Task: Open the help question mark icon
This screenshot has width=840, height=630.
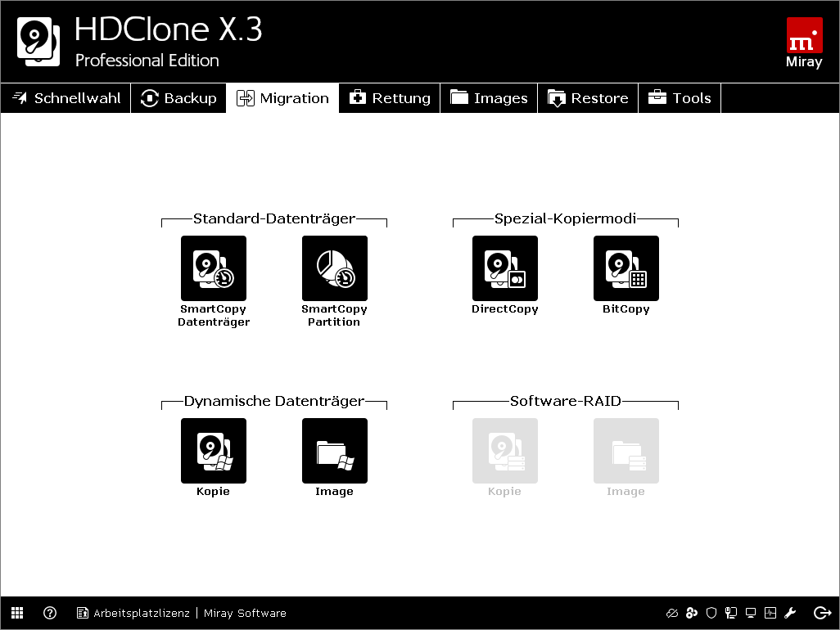Action: [50, 613]
